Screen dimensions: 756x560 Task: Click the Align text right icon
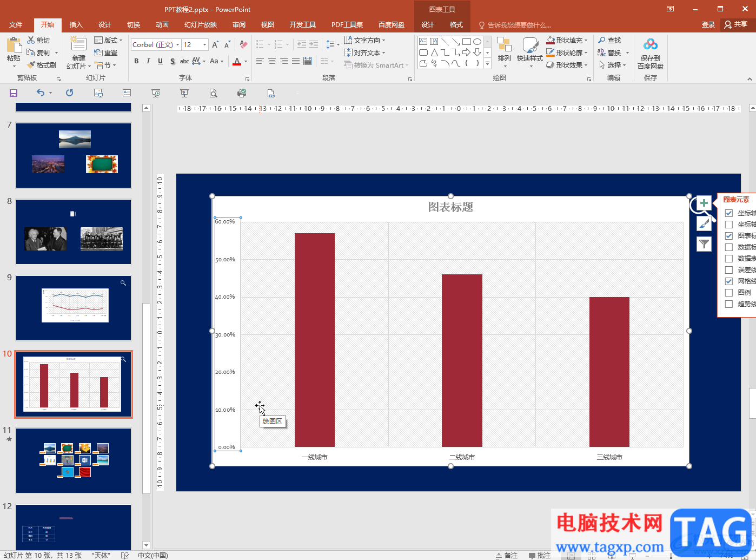point(284,61)
